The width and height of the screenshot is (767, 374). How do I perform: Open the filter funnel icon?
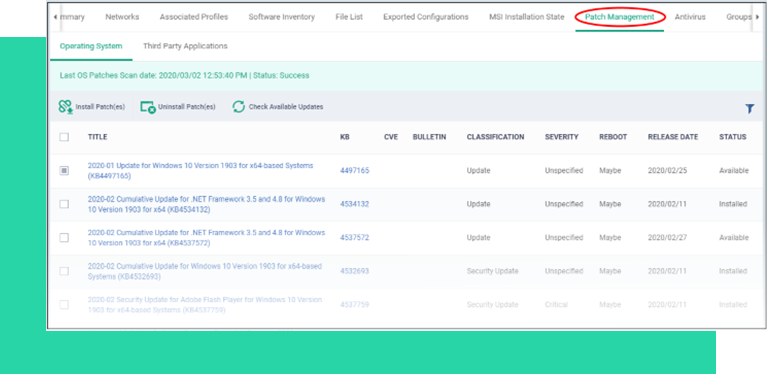[x=750, y=109]
